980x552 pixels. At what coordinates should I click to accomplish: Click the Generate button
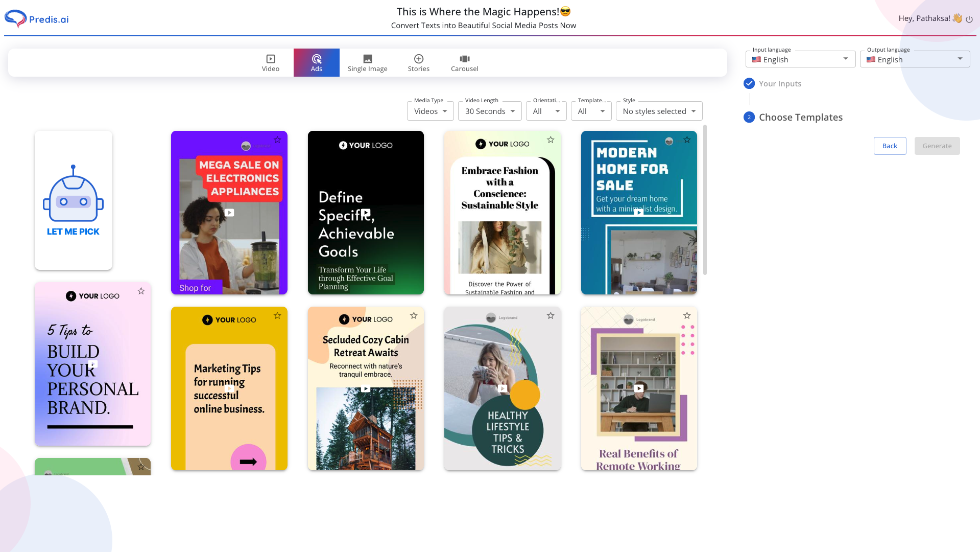[937, 146]
